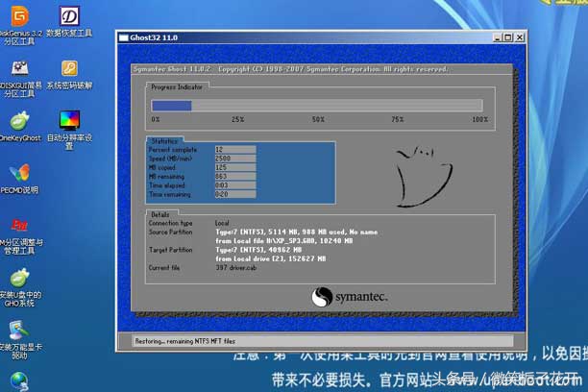Click the Symantec Ghost copyright header line
Viewport: 588px width, 392px height.
290,69
